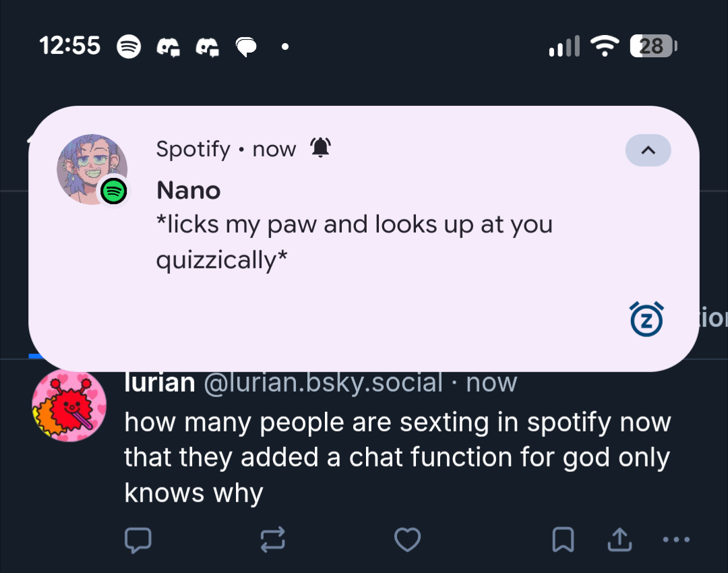Image resolution: width=728 pixels, height=573 pixels.
Task: Tap the snooze alarm icon on notification
Action: pos(646,320)
